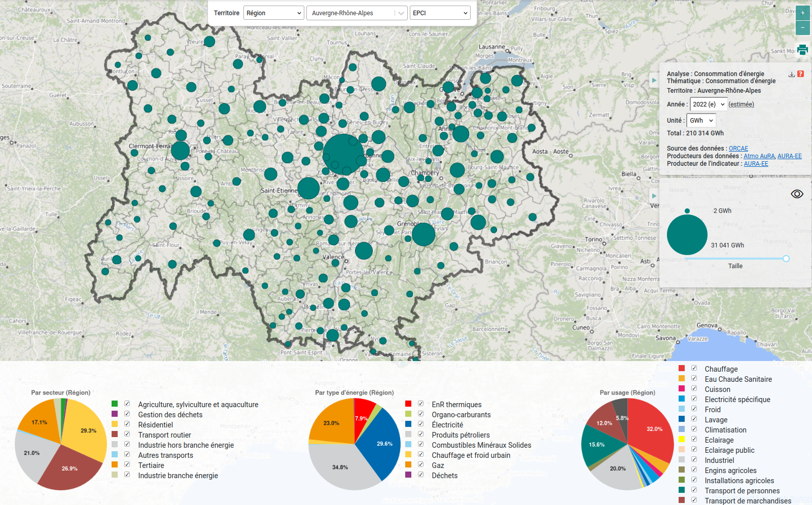Uncheck Transport routier sector checkbox
This screenshot has width=812, height=505.
tap(127, 434)
